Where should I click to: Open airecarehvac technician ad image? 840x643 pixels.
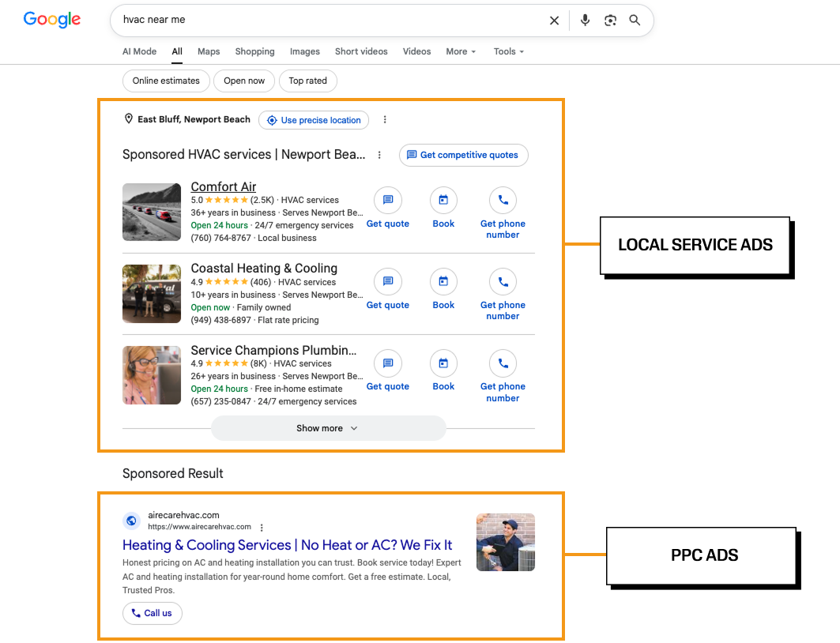click(506, 543)
